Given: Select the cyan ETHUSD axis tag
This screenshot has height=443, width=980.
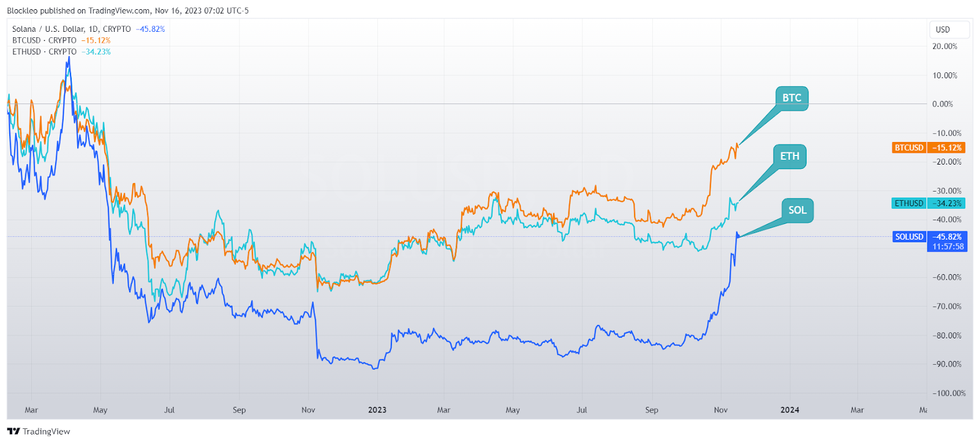Looking at the screenshot, I should pos(908,203).
